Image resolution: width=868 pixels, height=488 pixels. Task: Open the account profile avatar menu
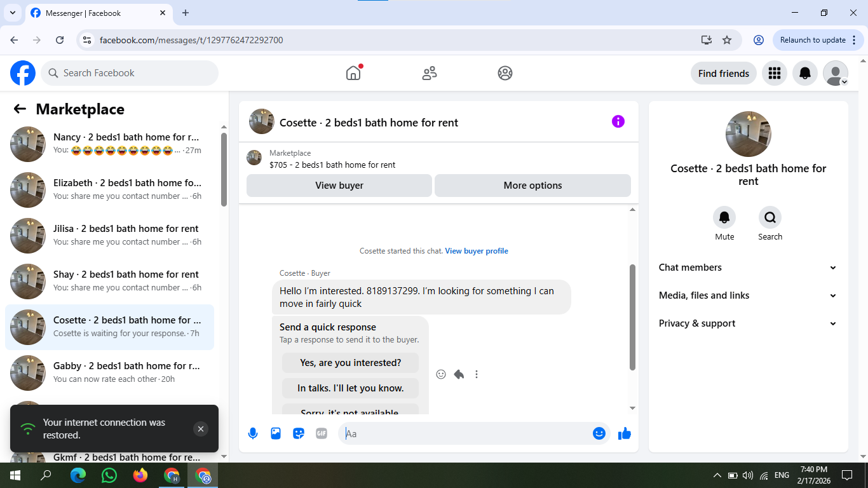pyautogui.click(x=835, y=73)
